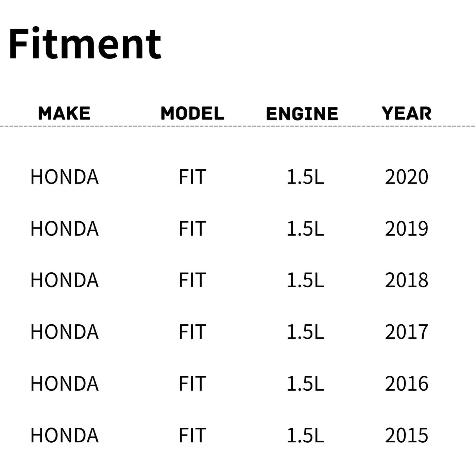The height and width of the screenshot is (476, 476).
Task: Click FIT in the 2016 row
Action: 192,384
